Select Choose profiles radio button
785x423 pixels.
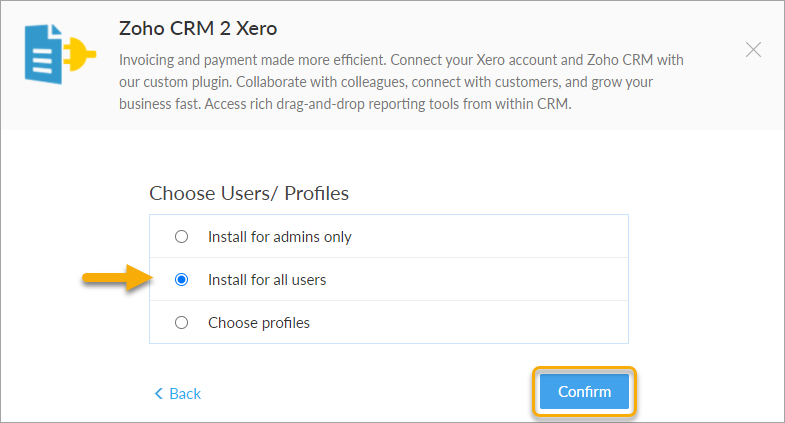[x=181, y=322]
